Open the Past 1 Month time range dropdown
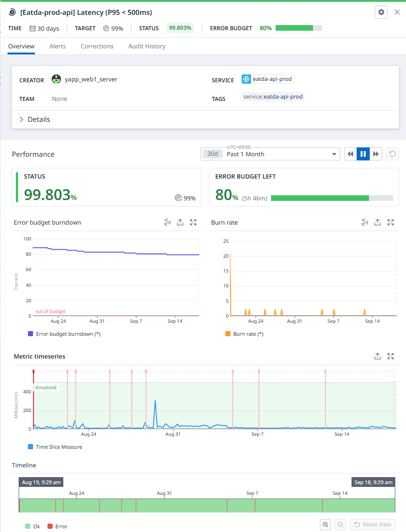 point(271,154)
